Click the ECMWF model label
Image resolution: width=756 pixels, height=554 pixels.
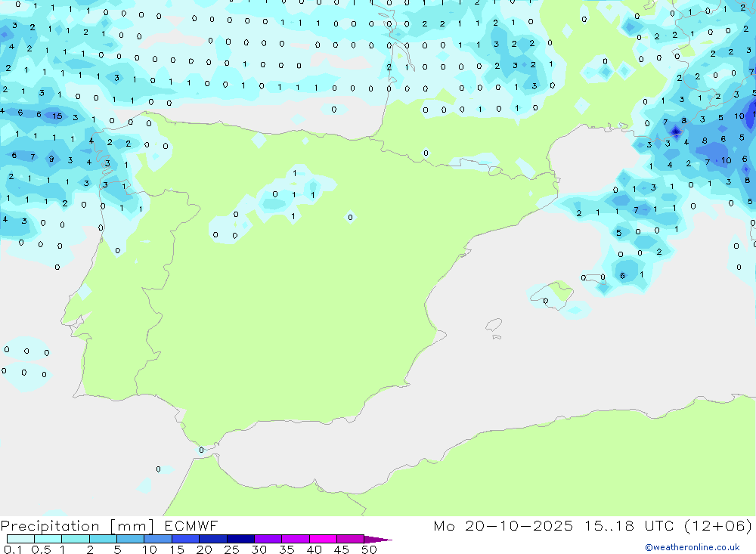pyautogui.click(x=191, y=525)
